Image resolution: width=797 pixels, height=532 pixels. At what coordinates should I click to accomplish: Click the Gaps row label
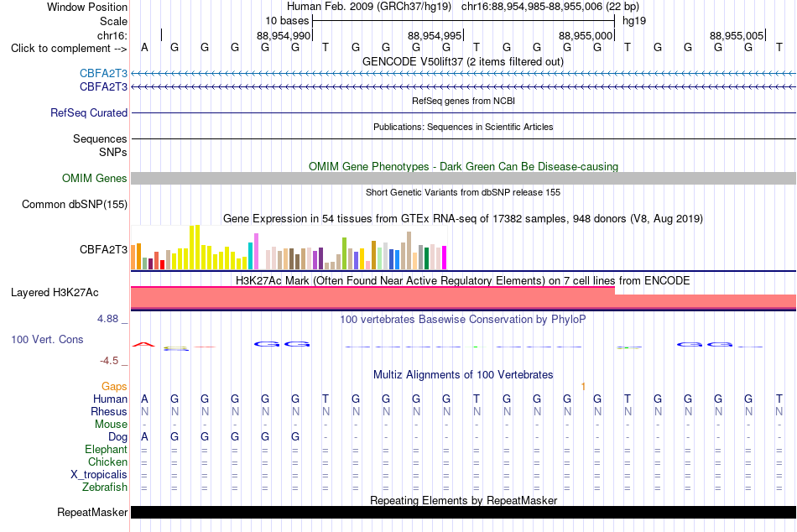point(114,387)
